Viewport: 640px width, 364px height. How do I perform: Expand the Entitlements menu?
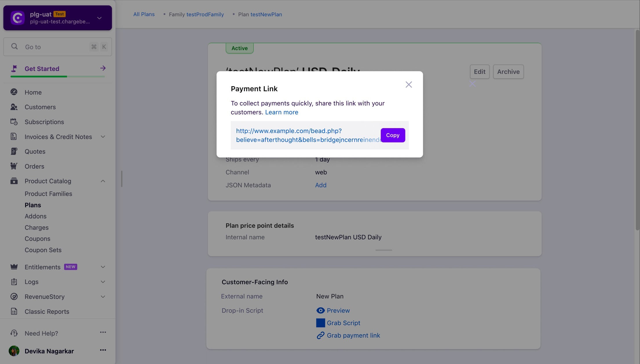[103, 267]
